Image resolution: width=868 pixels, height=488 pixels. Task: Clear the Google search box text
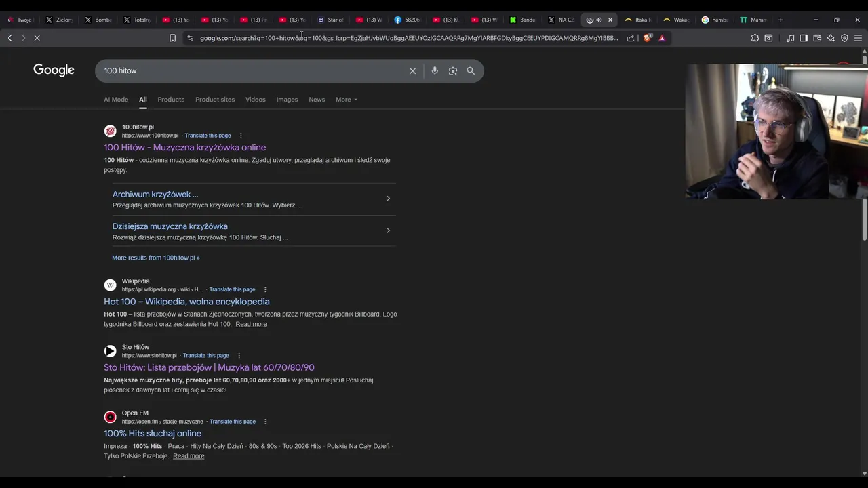412,70
